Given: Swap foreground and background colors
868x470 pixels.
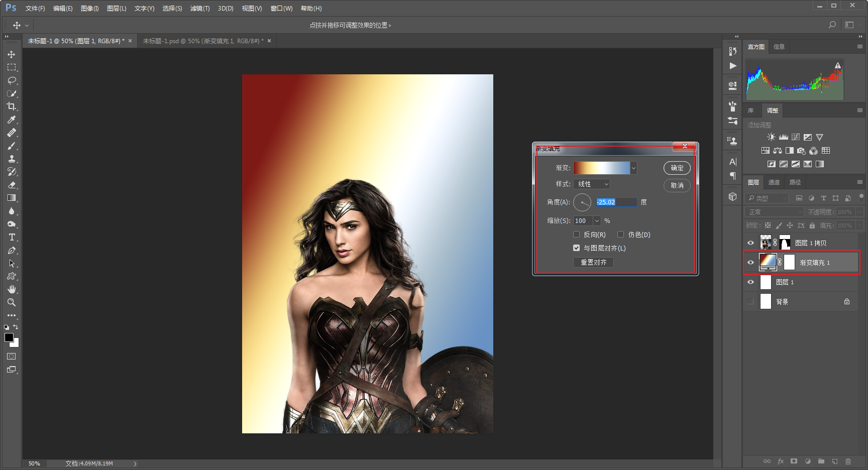Looking at the screenshot, I should tap(16, 327).
